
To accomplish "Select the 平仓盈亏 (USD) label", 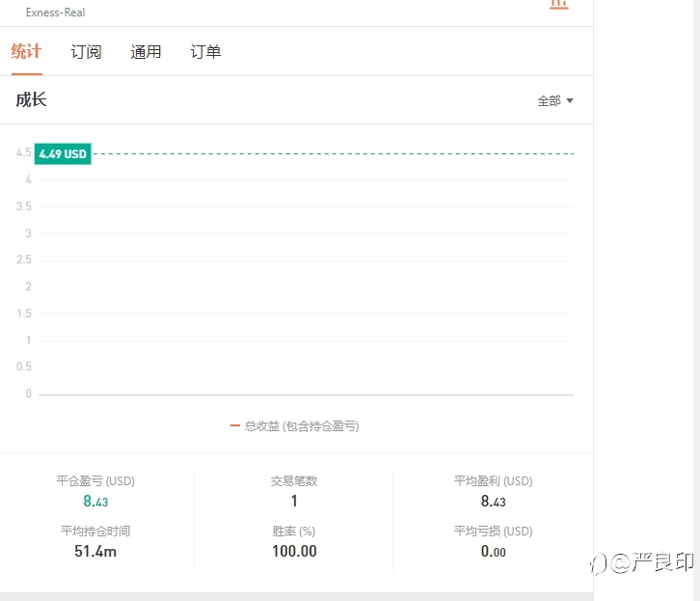I will coord(95,480).
